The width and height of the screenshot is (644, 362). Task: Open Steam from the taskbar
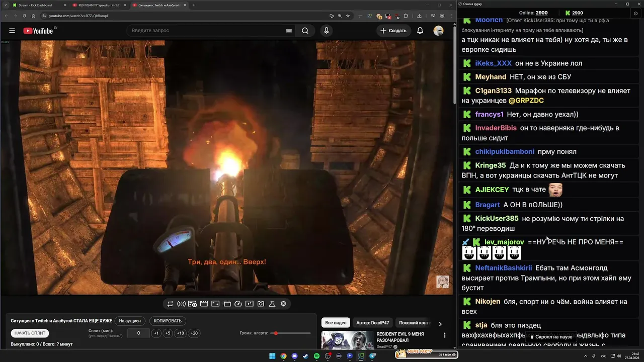tap(305, 356)
